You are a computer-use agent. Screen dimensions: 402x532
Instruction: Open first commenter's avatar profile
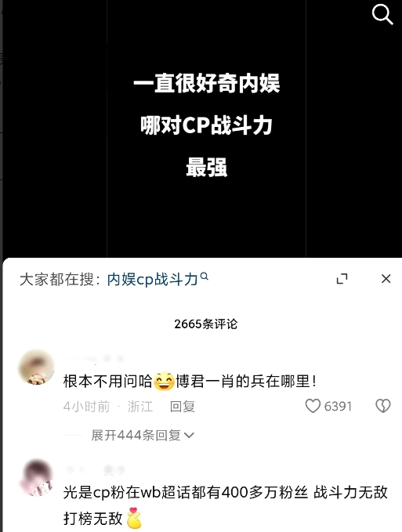(x=36, y=367)
